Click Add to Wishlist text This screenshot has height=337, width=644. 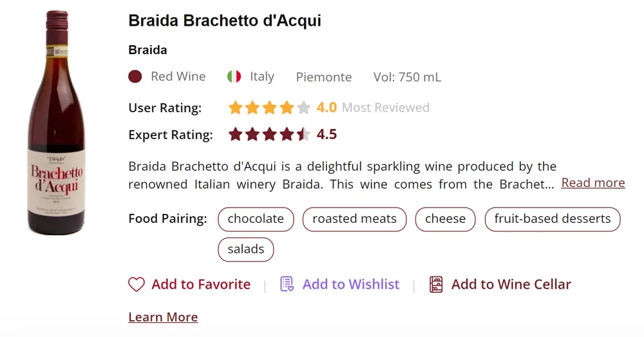click(x=351, y=285)
